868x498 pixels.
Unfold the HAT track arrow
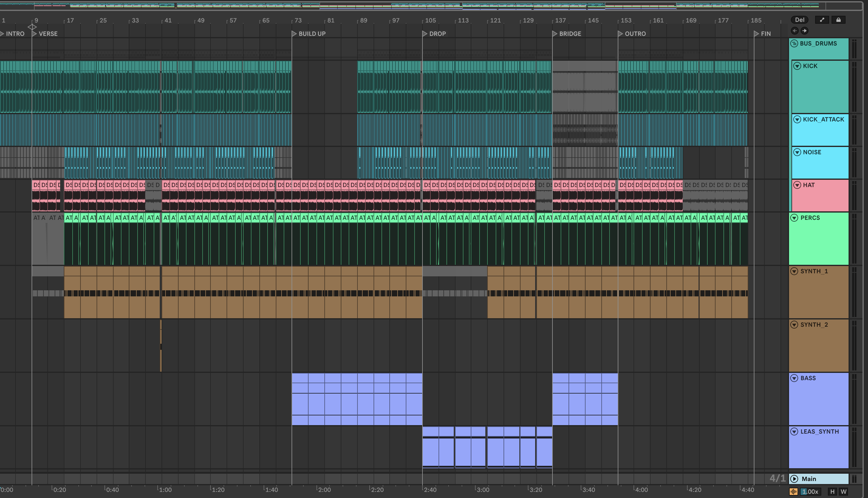click(797, 185)
